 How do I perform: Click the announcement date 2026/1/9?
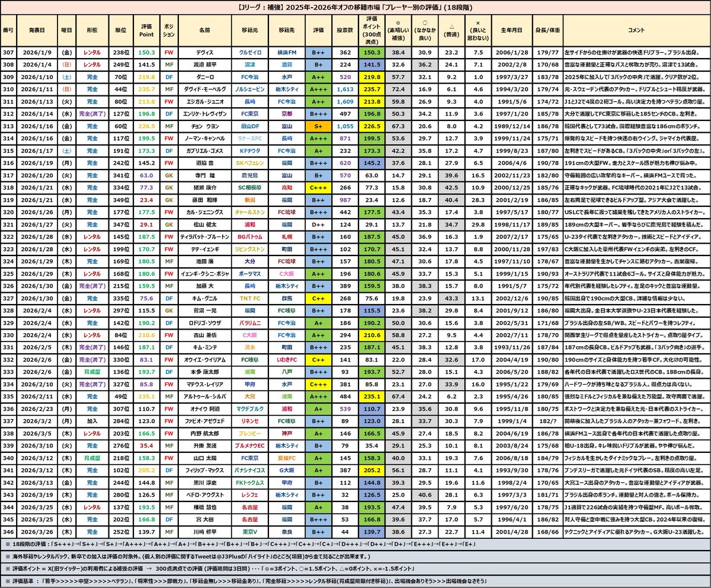pyautogui.click(x=37, y=52)
